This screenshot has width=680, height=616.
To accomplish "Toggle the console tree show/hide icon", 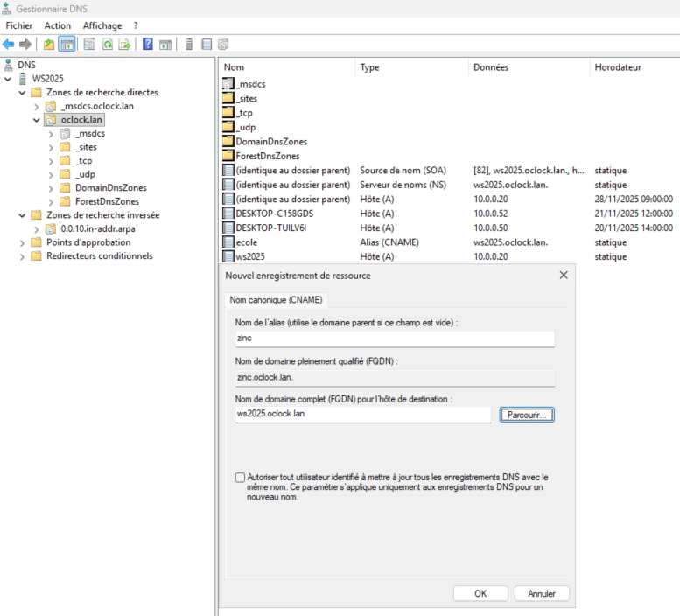I will (x=67, y=44).
